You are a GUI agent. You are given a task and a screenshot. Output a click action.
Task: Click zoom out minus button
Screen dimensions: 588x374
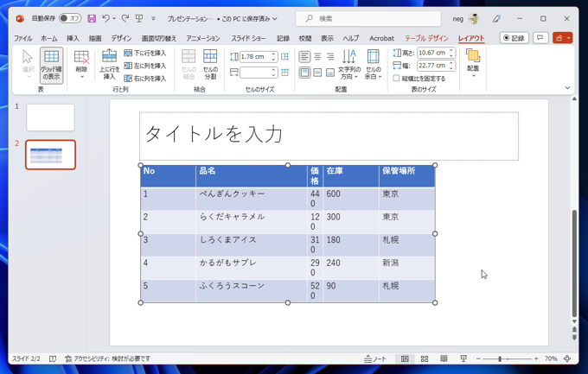click(478, 359)
